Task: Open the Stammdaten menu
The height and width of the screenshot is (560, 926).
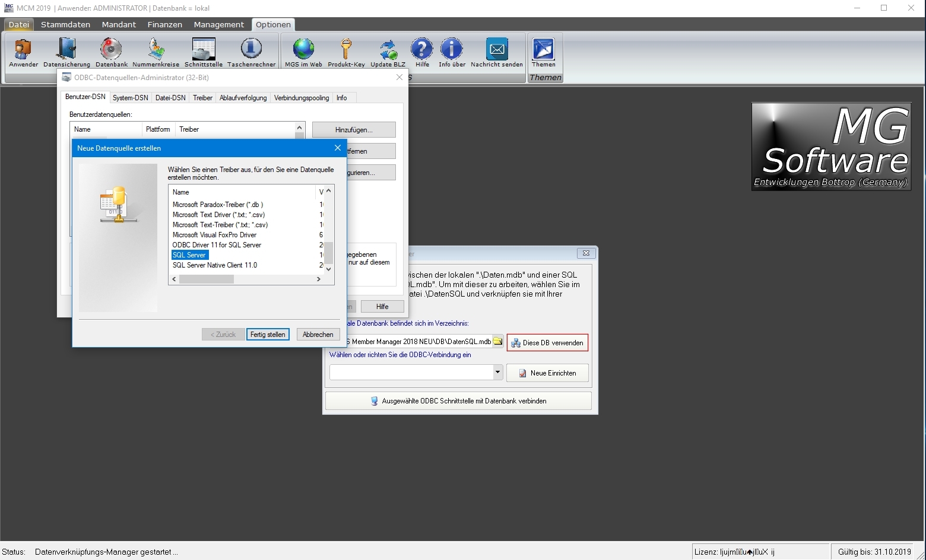Action: coord(65,24)
